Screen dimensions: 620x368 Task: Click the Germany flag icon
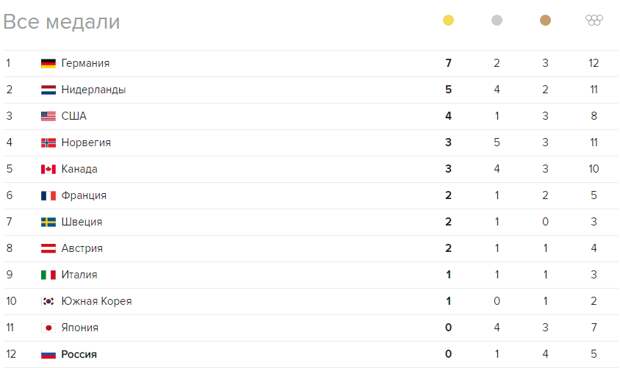coord(48,63)
